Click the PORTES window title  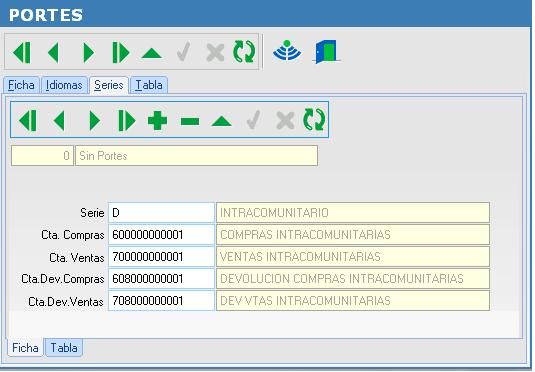point(46,15)
